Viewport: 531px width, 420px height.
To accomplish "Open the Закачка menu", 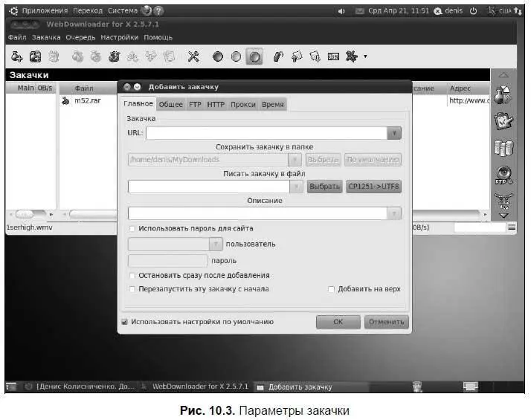I will tap(46, 38).
